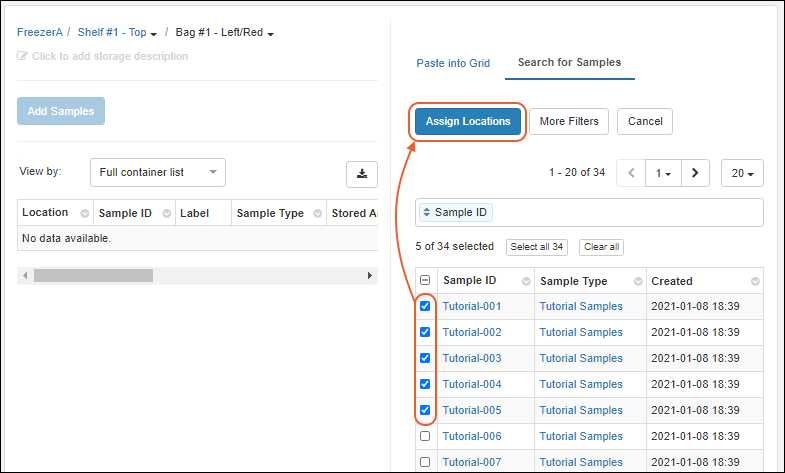The width and height of the screenshot is (785, 473).
Task: Go to next page of samples
Action: tap(695, 173)
